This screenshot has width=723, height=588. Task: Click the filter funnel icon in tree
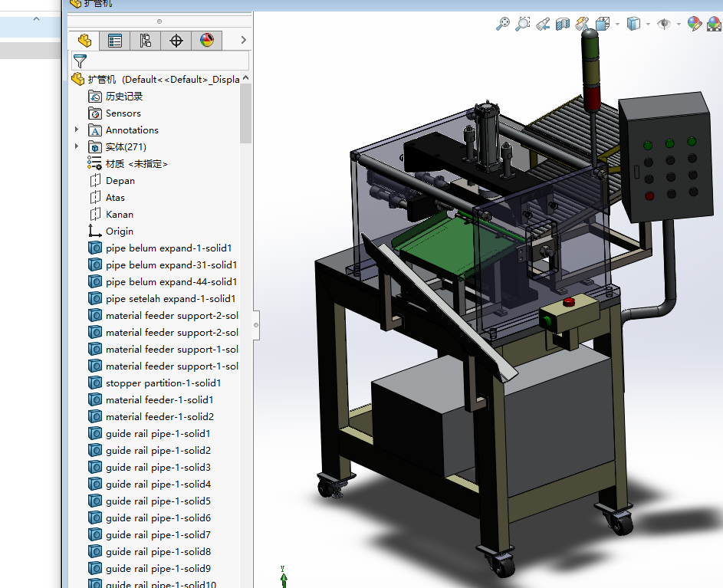coord(80,61)
